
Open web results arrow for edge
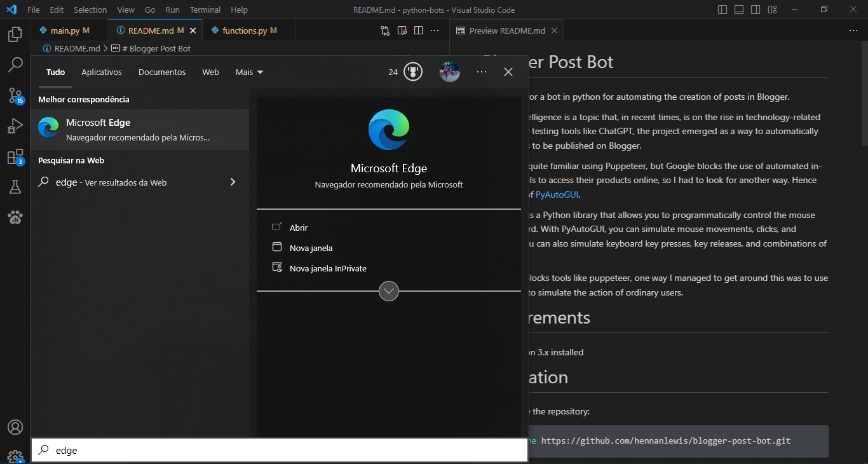pos(233,182)
